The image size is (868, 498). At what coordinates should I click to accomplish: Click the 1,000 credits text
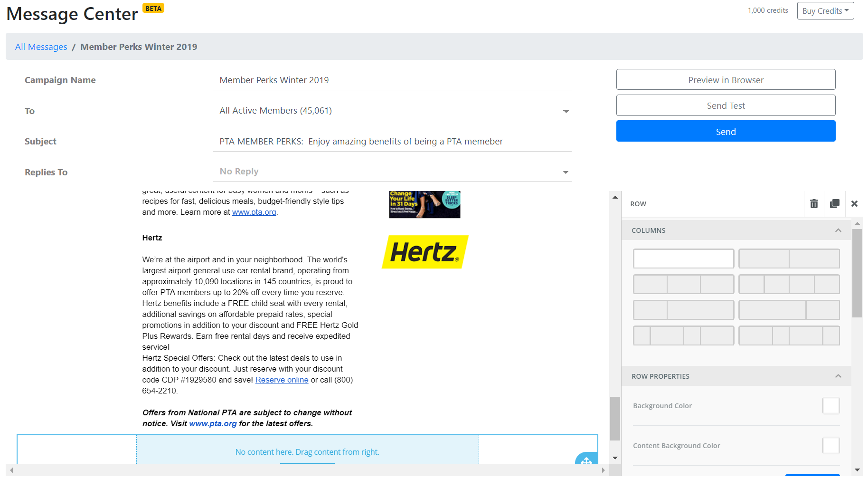pos(768,10)
